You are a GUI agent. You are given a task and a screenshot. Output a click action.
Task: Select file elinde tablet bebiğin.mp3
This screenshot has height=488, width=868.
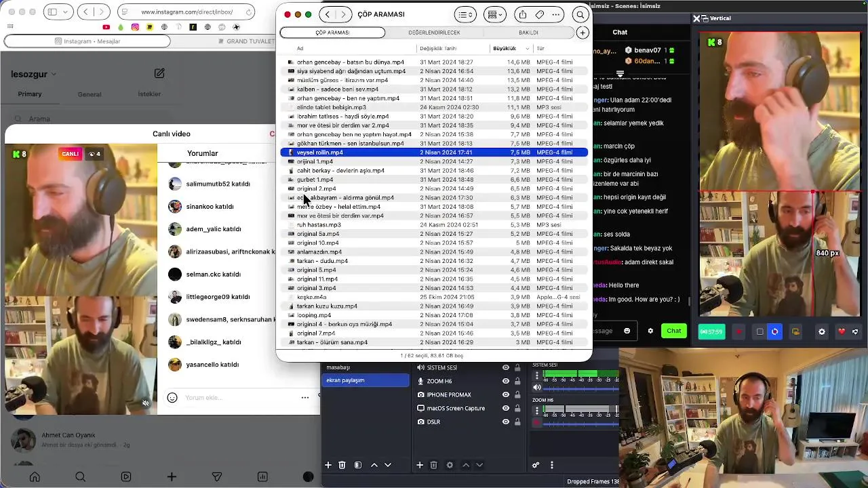pos(434,107)
